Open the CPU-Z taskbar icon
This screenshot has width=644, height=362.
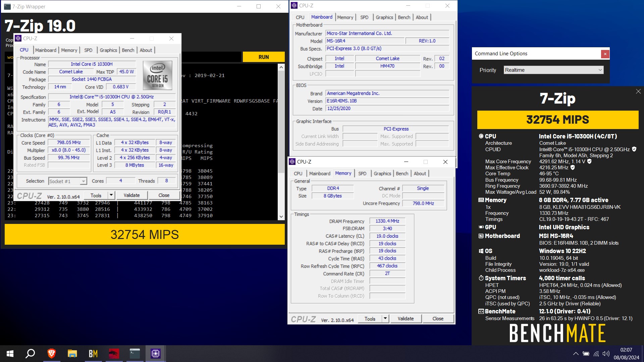pos(155,354)
